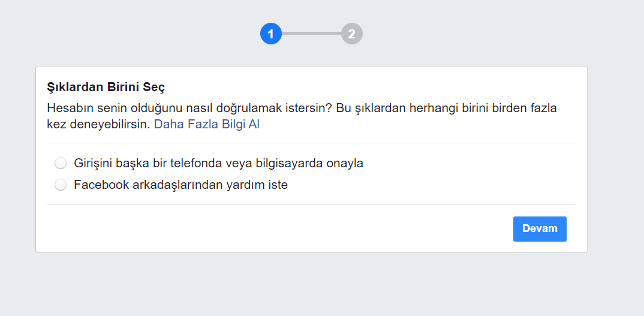Screen dimensions: 644x316
Task: Click the gray page background below the card
Action: [311, 285]
